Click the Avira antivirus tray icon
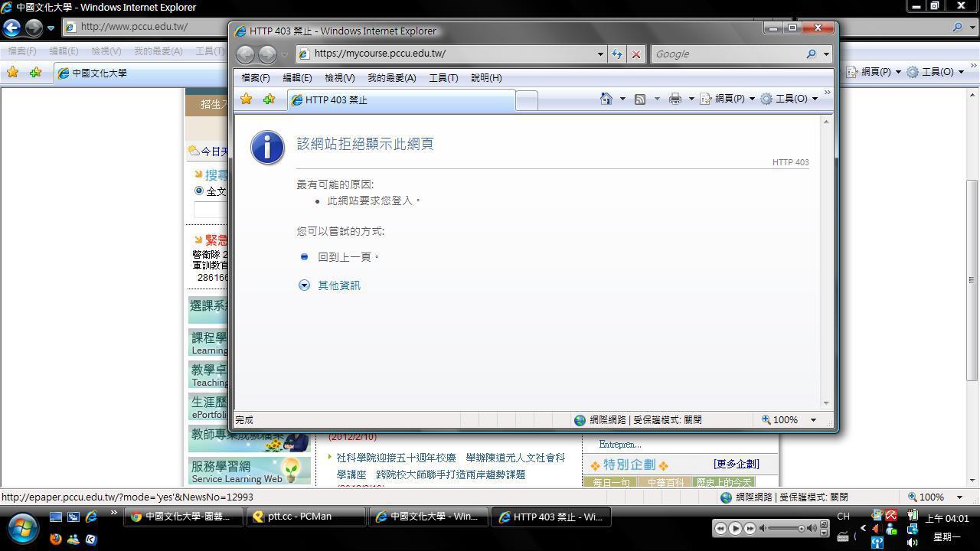The height and width of the screenshot is (551, 980). coord(891,516)
